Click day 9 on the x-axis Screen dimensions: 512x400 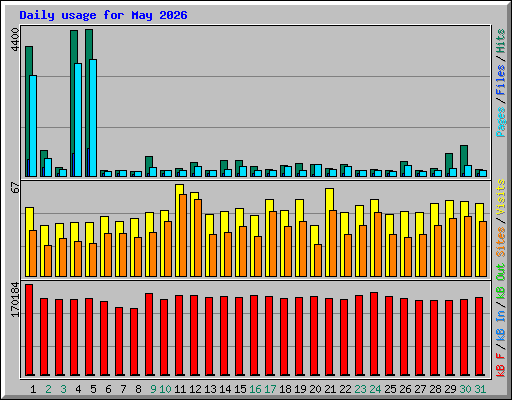pyautogui.click(x=153, y=389)
